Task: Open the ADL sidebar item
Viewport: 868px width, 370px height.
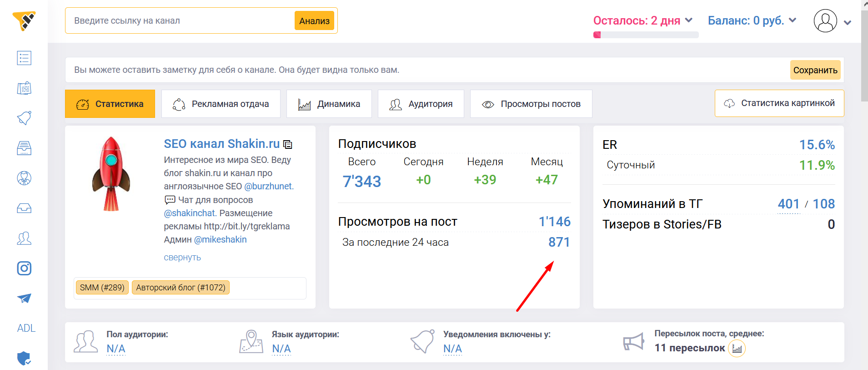Action: click(x=26, y=328)
